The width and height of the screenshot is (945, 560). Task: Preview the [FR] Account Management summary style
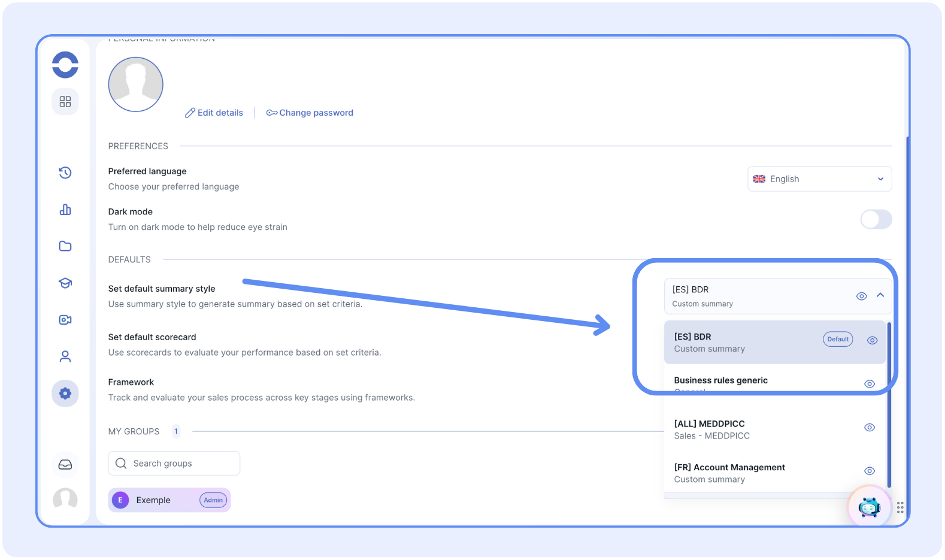[870, 471]
